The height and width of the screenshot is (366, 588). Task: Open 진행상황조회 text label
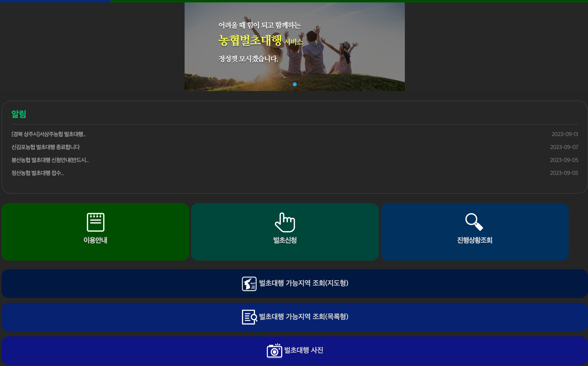click(475, 240)
